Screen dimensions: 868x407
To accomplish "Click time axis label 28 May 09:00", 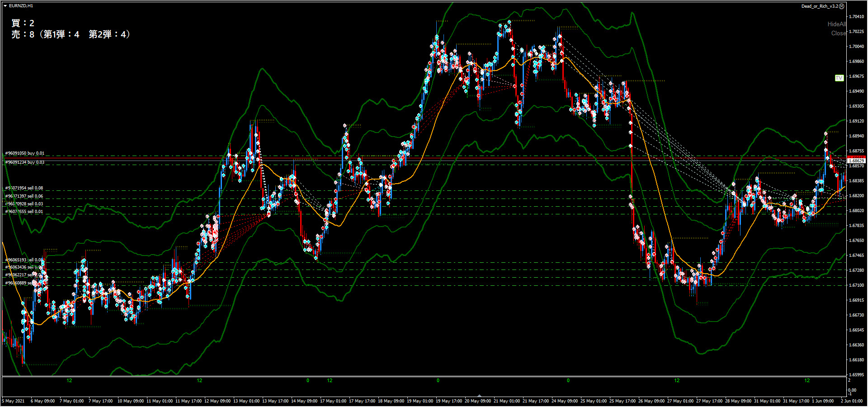I will click(x=738, y=401).
